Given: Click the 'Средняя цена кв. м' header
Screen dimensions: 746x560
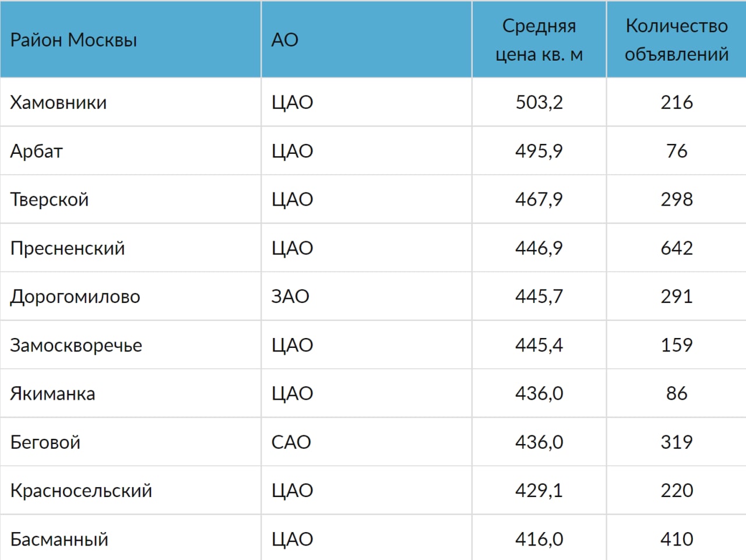Looking at the screenshot, I should pyautogui.click(x=539, y=40).
